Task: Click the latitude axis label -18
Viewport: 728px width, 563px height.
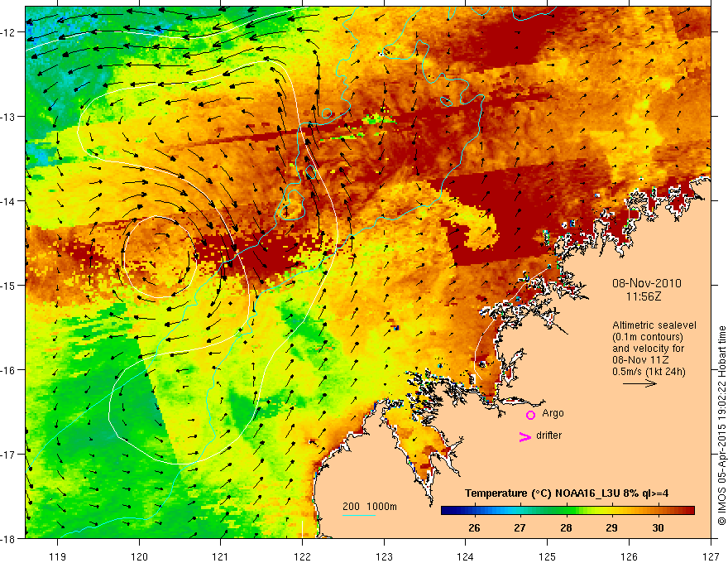Action: point(10,538)
